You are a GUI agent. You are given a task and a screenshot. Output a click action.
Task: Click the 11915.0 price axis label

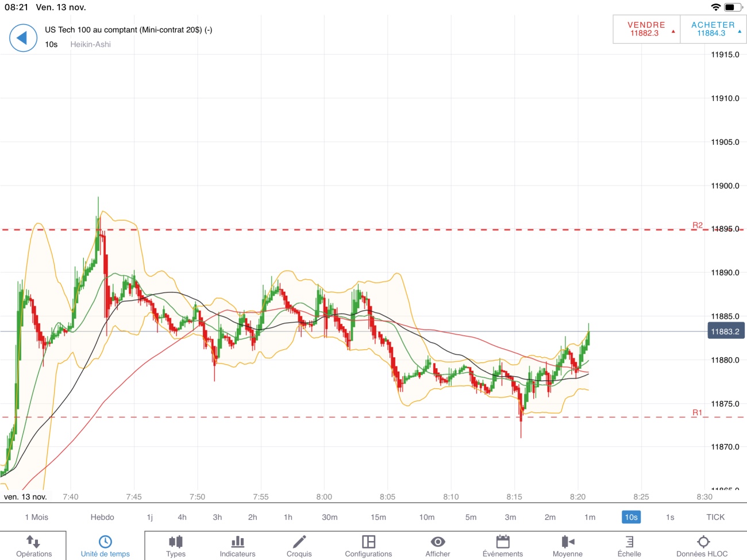(x=725, y=55)
